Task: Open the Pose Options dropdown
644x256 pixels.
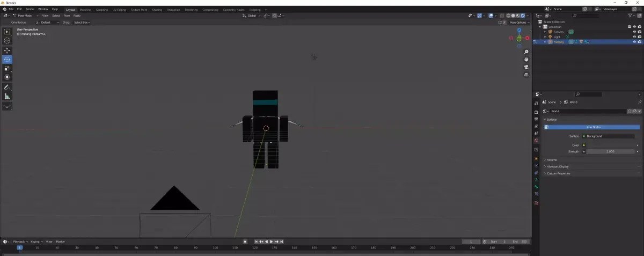Action: pos(519,23)
